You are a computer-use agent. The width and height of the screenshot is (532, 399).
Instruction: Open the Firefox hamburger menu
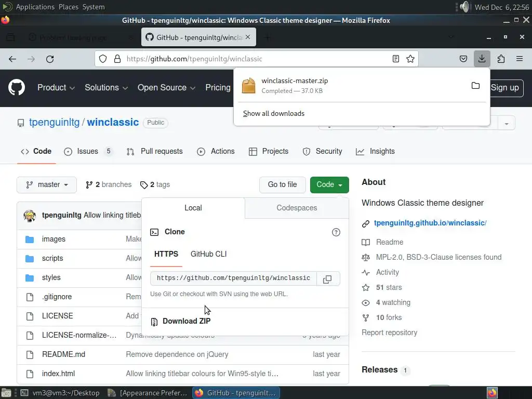(520, 59)
